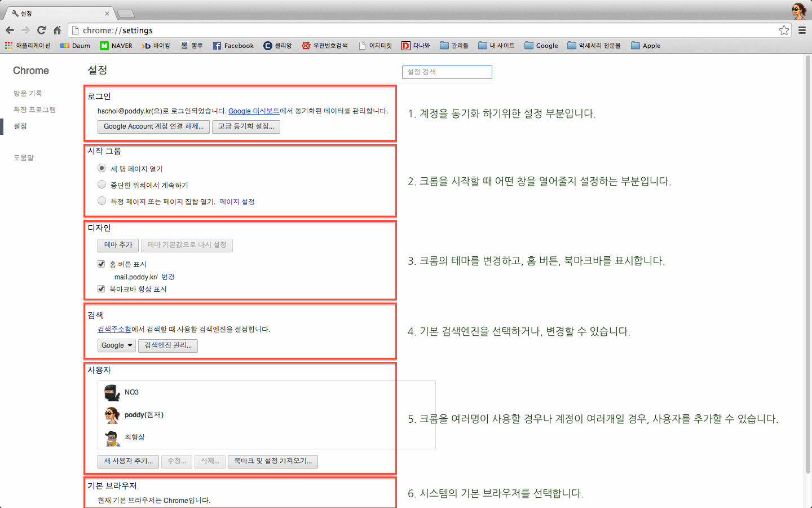812x508 pixels.
Task: Open a new tab with the tab-strip button
Action: coord(125,13)
